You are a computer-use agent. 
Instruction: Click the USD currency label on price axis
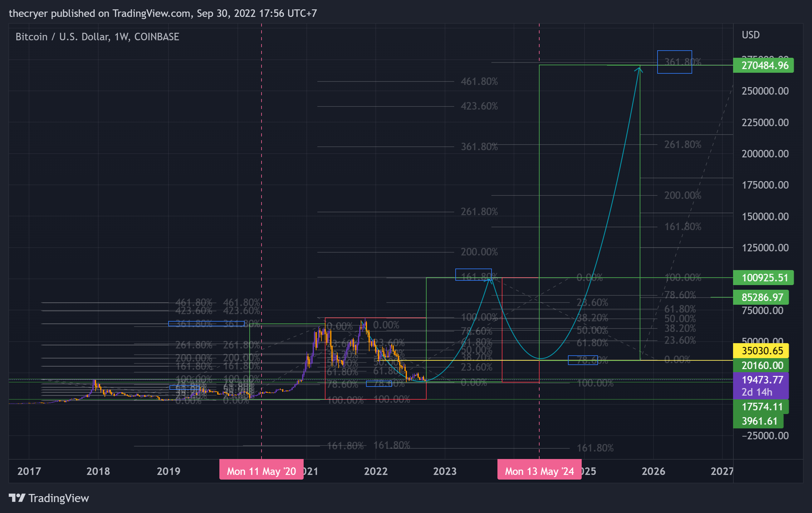(x=751, y=35)
